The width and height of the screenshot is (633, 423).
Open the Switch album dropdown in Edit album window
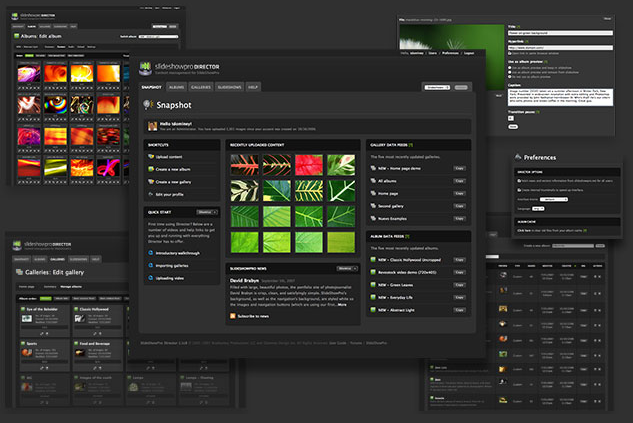click(158, 36)
